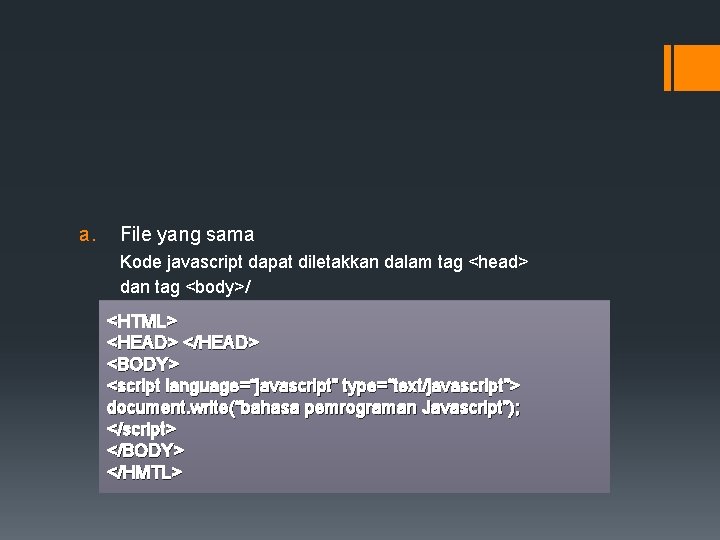The height and width of the screenshot is (540, 720).
Task: Click the "File yang sama" heading
Action: click(x=187, y=235)
